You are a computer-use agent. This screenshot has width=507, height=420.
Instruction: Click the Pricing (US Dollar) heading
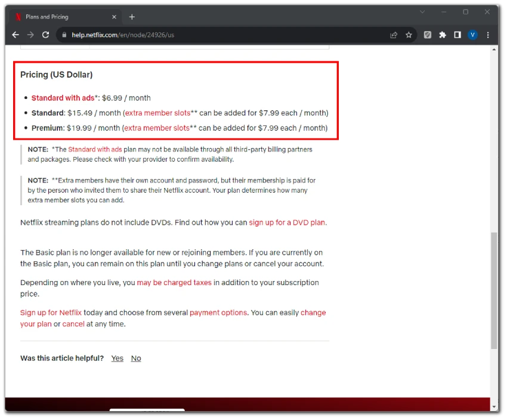pos(57,75)
